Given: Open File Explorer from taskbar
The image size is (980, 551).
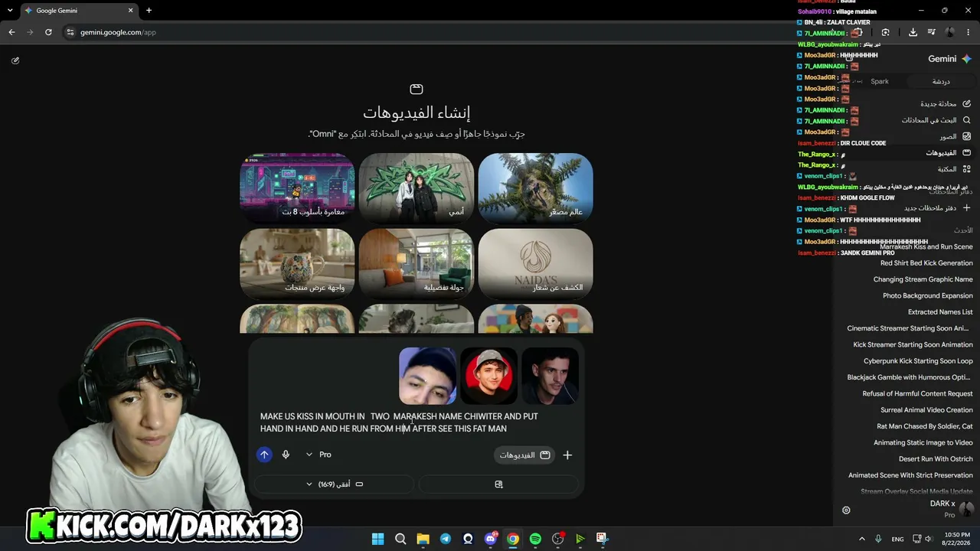Looking at the screenshot, I should coord(423,539).
